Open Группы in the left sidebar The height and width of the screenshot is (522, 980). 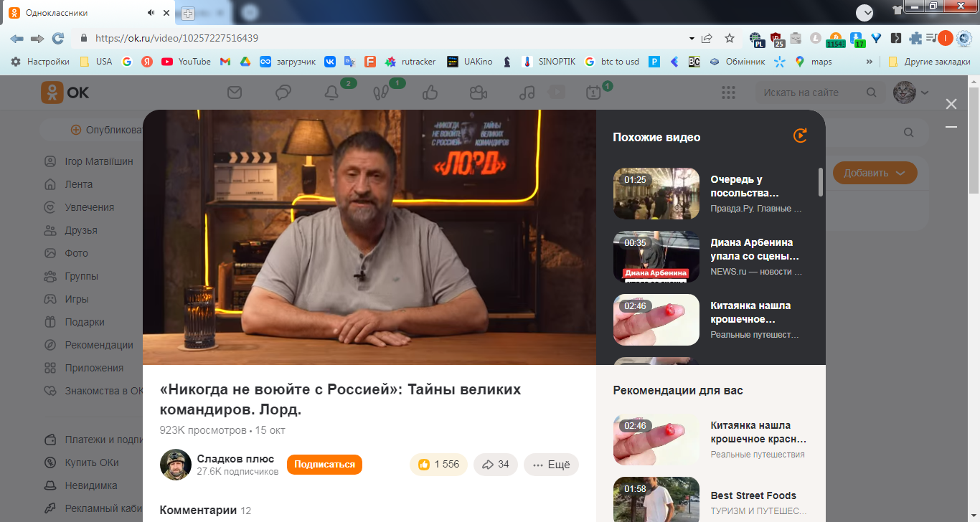point(81,276)
